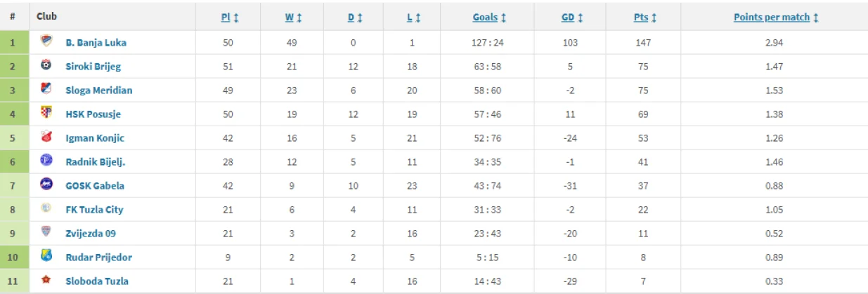
Task: Click the GOSK Gabela club crest
Action: coord(46,185)
